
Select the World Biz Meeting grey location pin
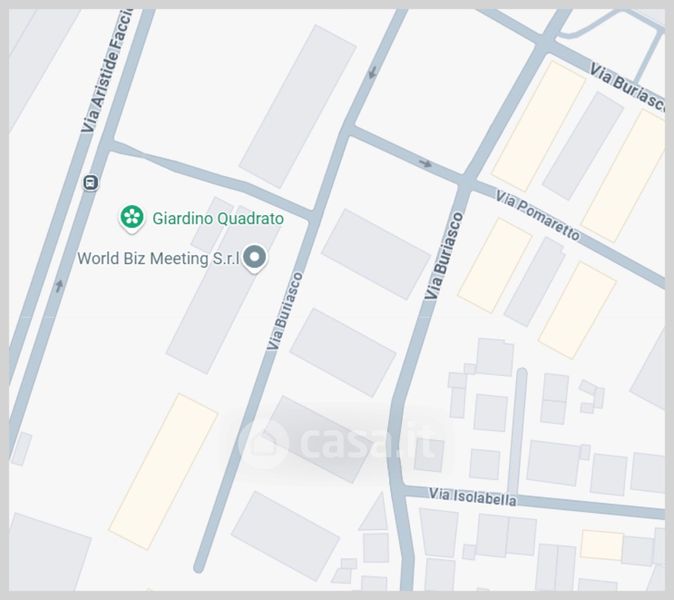coord(254,258)
